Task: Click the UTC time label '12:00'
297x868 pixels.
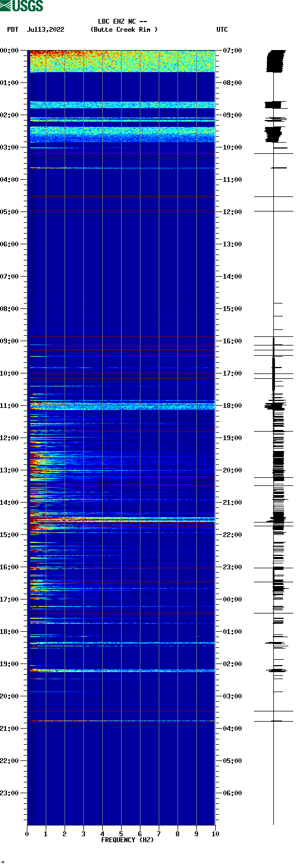Action: point(232,212)
